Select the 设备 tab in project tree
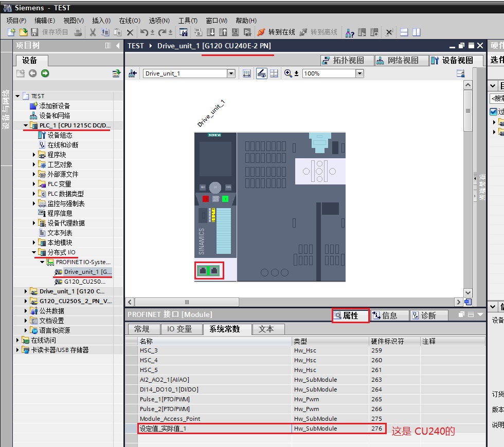Viewport: 504px width, 447px height. coord(31,61)
